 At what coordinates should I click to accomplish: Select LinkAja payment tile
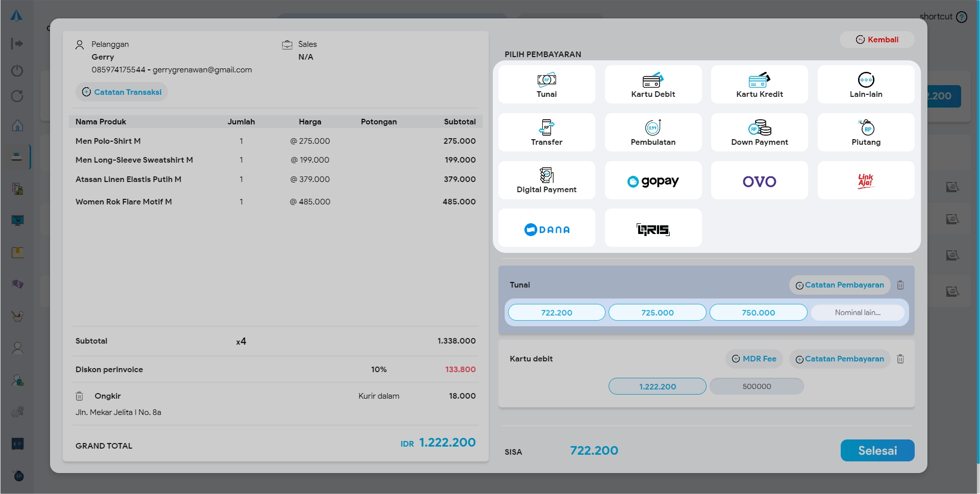click(865, 181)
